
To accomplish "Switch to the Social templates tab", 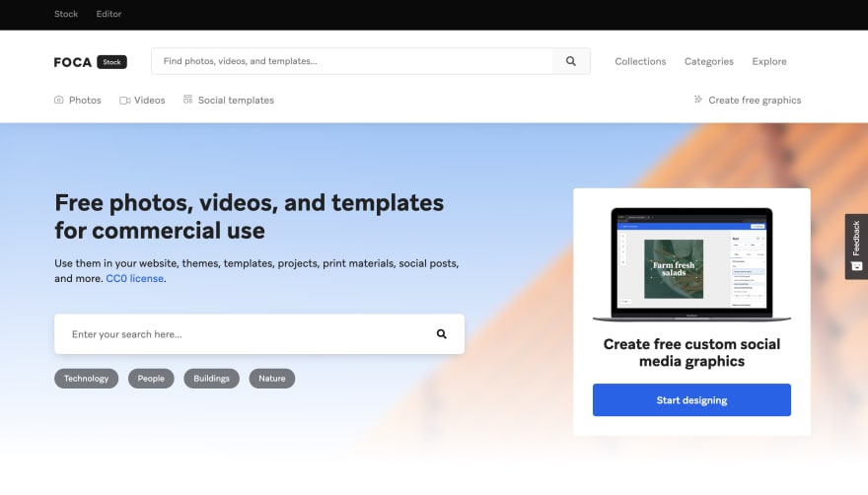I will pyautogui.click(x=229, y=101).
